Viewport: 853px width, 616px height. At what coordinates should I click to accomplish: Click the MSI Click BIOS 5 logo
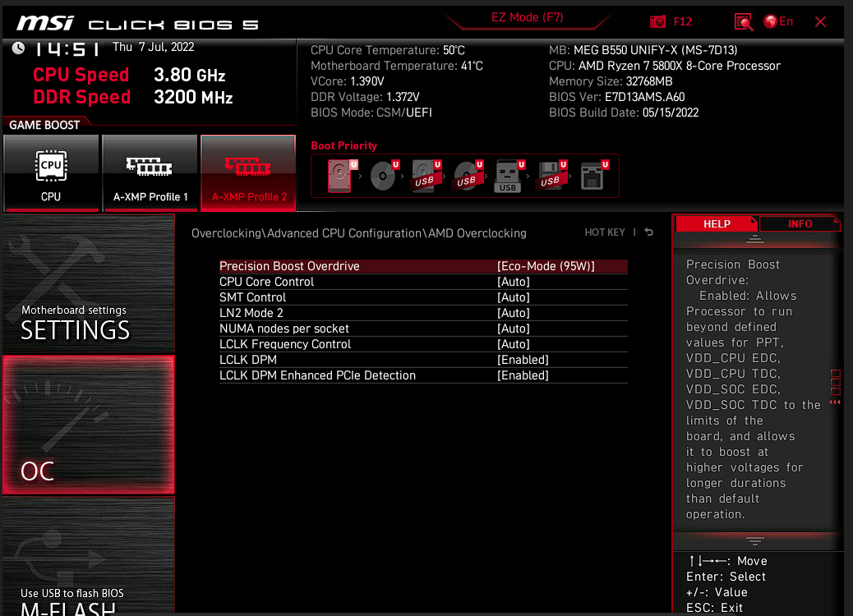pyautogui.click(x=137, y=23)
